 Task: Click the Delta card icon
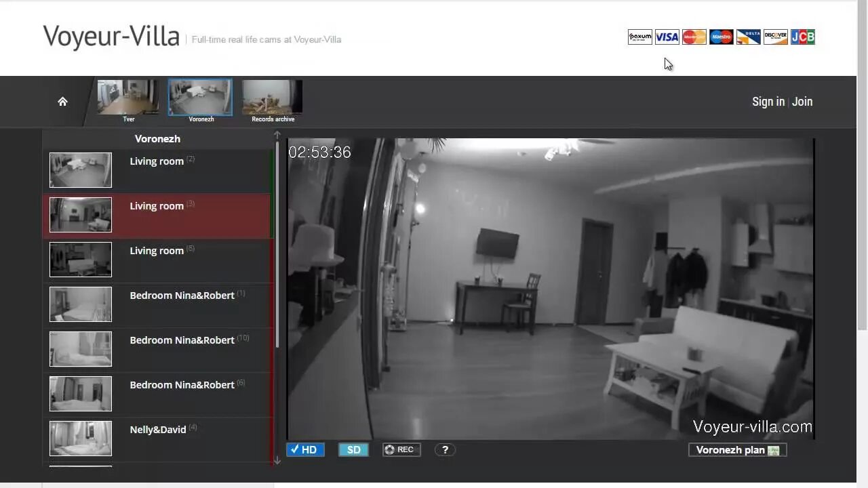[x=748, y=37]
